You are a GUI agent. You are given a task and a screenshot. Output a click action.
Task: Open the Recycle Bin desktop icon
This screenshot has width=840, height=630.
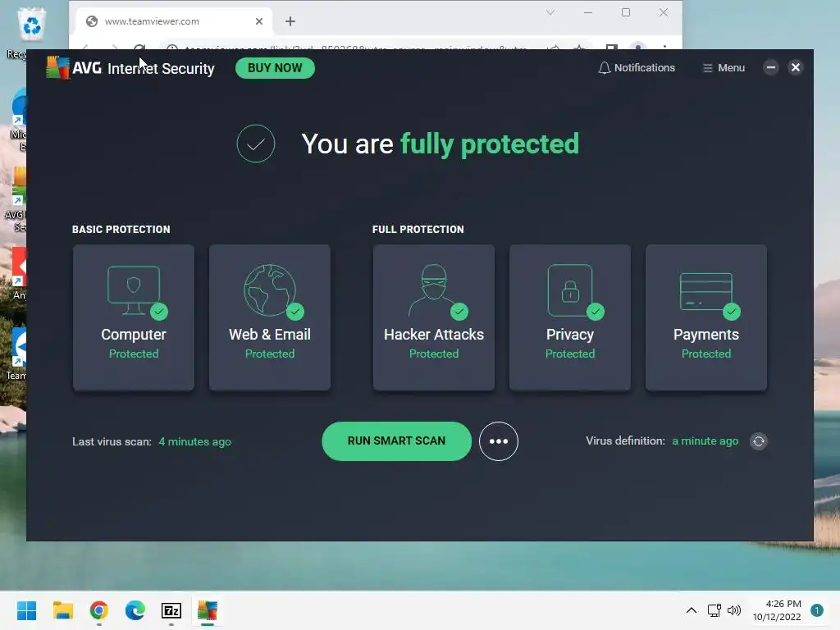(31, 32)
